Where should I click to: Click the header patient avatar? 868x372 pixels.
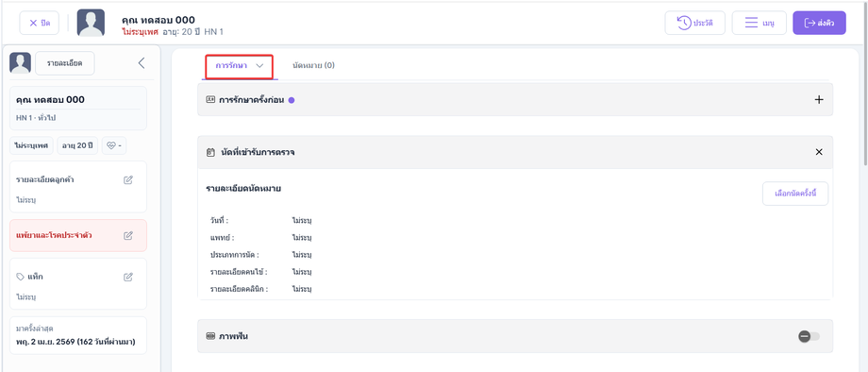click(91, 23)
